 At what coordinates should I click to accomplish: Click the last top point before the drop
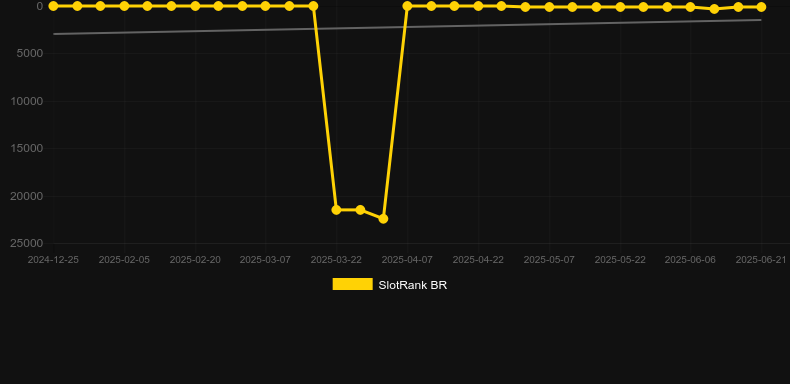tap(313, 6)
